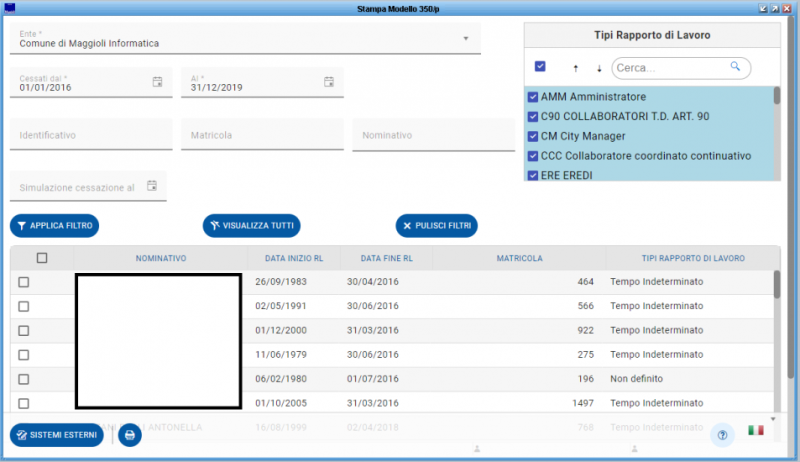Toggle CM City Manager checkbox
The image size is (800, 462).
click(x=533, y=136)
